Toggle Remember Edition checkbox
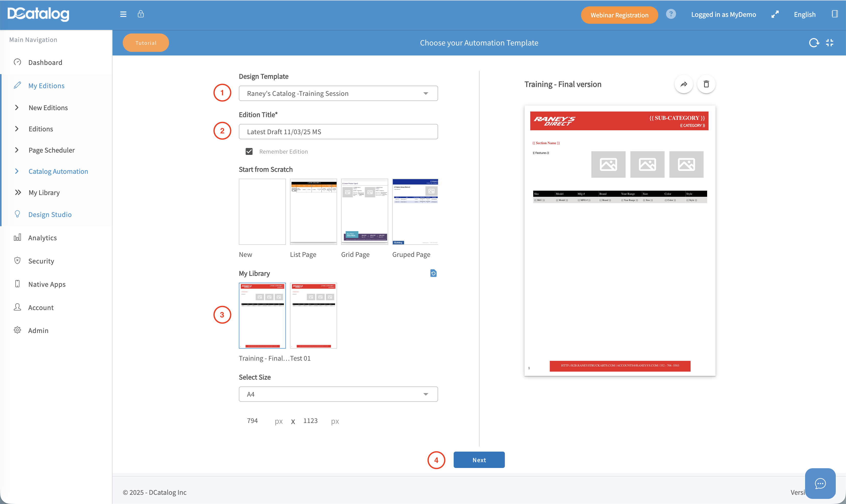 click(249, 152)
